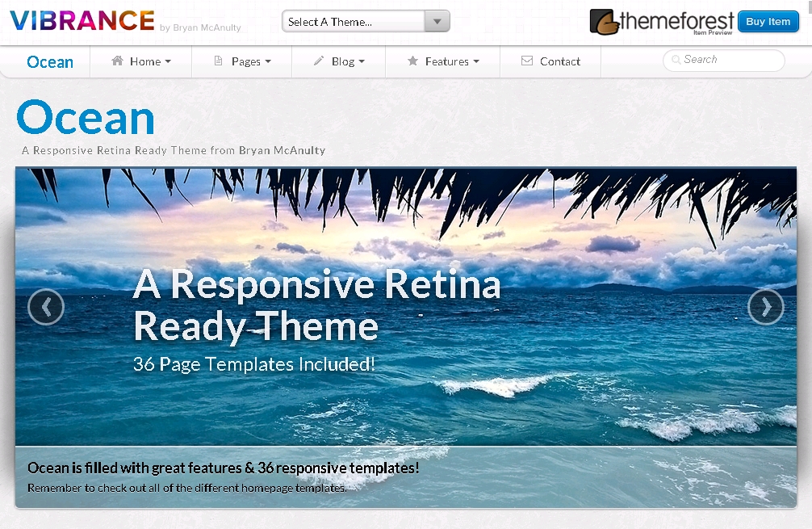Viewport: 812px width, 529px height.
Task: Expand the Pages menu caret
Action: click(268, 62)
